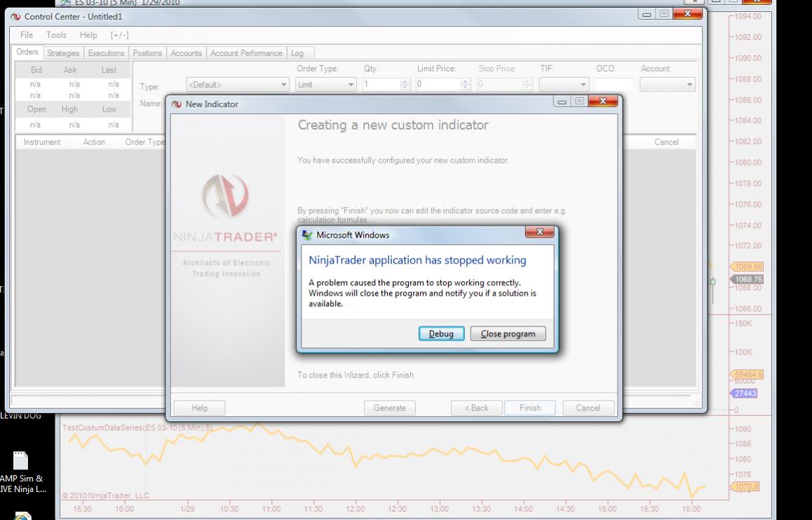Click the Qty input field
812x520 pixels.
(381, 84)
